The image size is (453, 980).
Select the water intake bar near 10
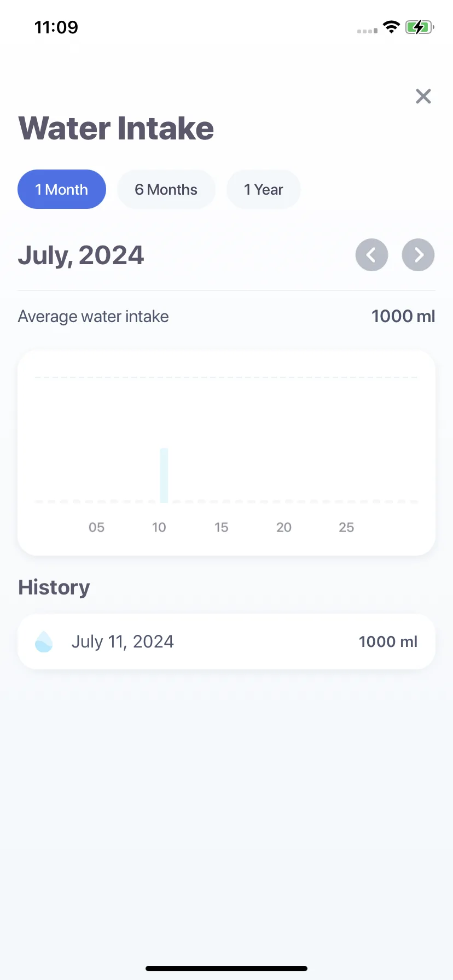tap(164, 475)
